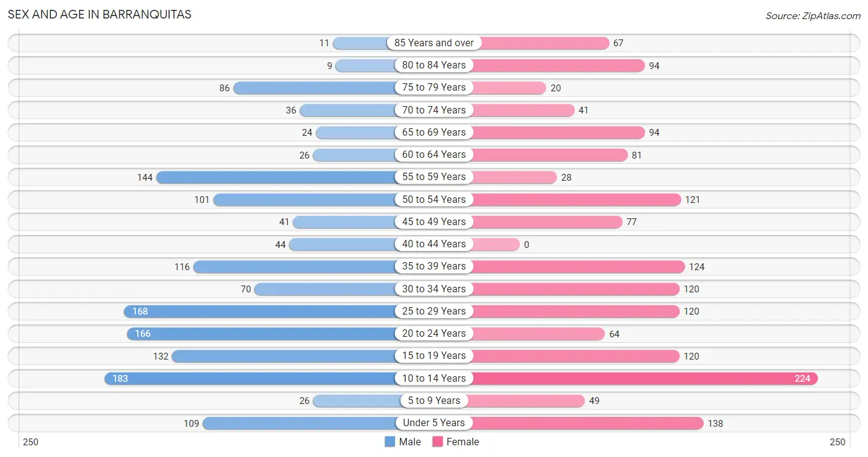Click the Female legend label
868x457 pixels.
click(x=463, y=442)
